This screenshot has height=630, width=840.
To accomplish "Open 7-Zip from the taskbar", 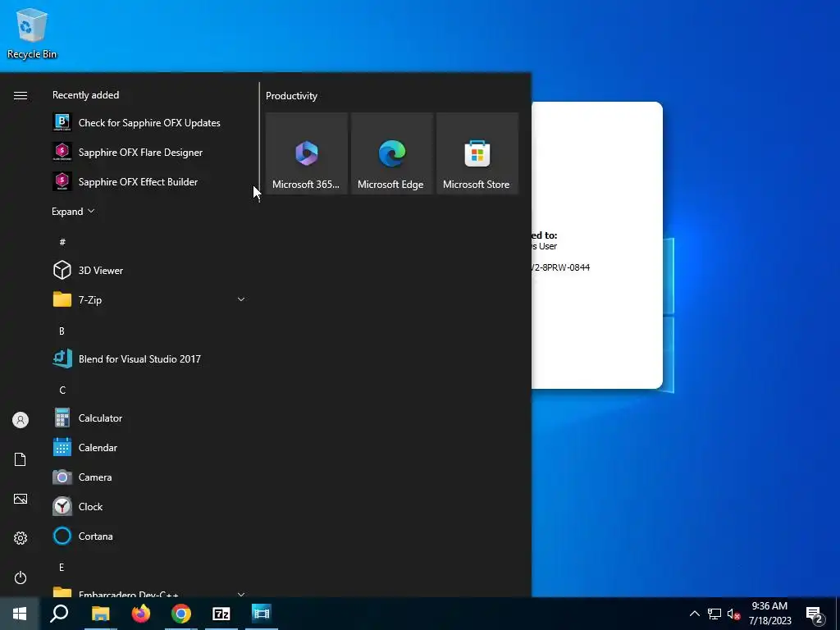I will [x=221, y=614].
